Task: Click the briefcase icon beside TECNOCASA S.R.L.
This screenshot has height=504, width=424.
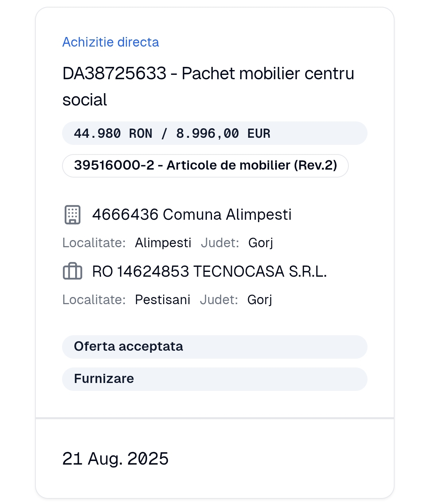Action: pyautogui.click(x=72, y=272)
